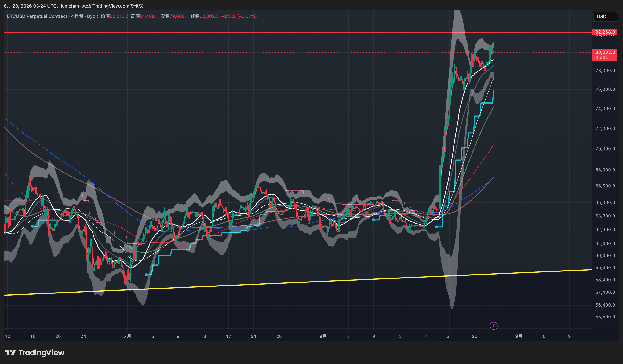Click the 63,800.0 price axis label

pos(605,216)
